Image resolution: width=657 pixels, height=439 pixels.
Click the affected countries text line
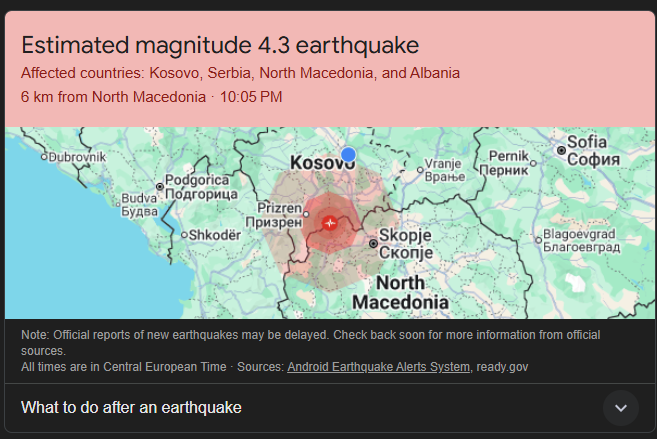(x=240, y=73)
